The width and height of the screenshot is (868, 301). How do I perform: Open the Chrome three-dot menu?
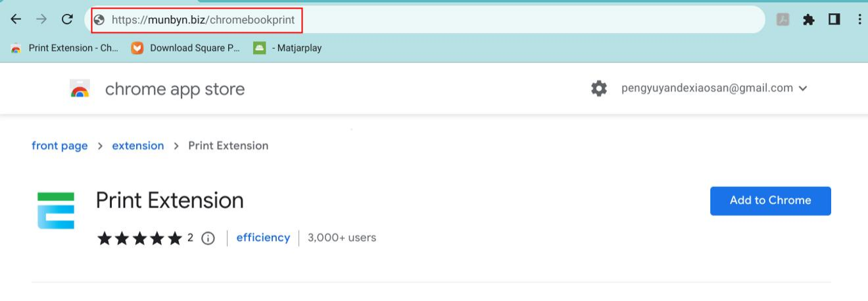coord(859,20)
